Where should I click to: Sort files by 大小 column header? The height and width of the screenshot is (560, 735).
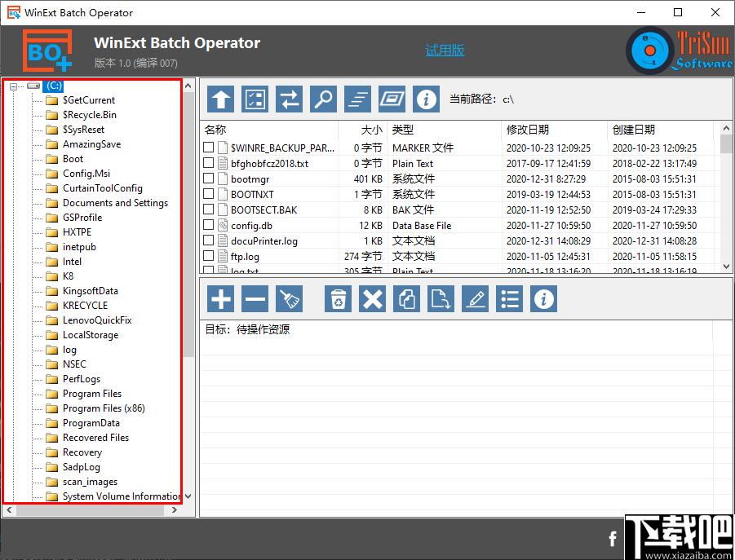(363, 130)
